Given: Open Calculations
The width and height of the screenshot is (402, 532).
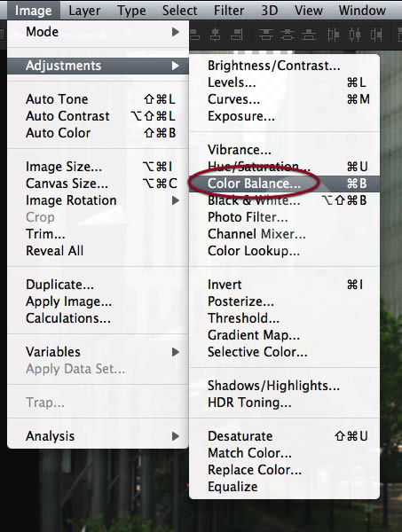Looking at the screenshot, I should [x=98, y=318].
